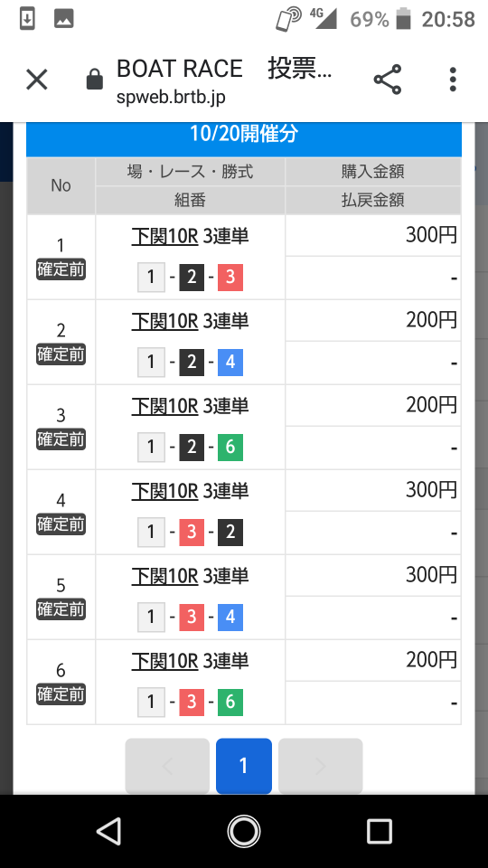Select page 1 pagination button
Screen dimensions: 488x868
(x=244, y=766)
